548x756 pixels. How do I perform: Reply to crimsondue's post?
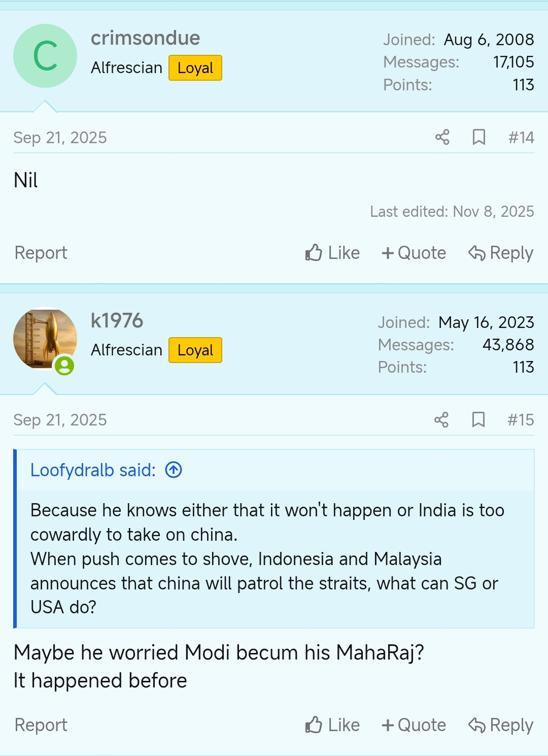pos(500,253)
